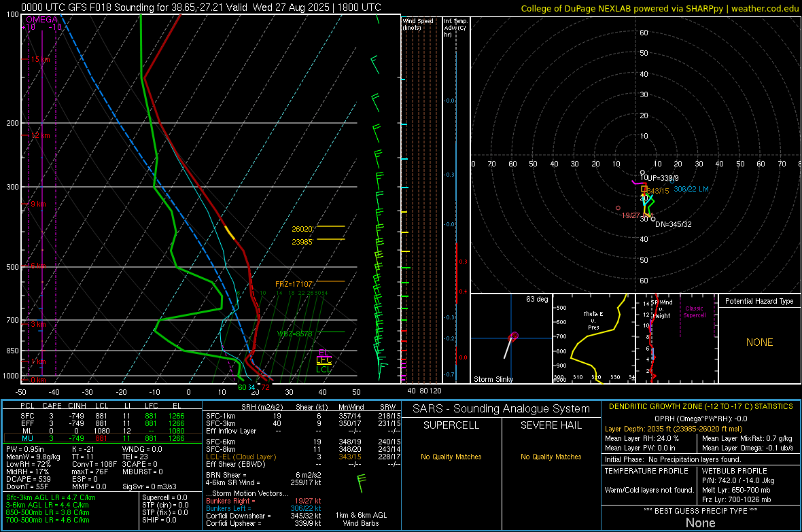The width and height of the screenshot is (802, 532).
Task: Select the Potential Hazard Type heading
Action: [x=759, y=301]
